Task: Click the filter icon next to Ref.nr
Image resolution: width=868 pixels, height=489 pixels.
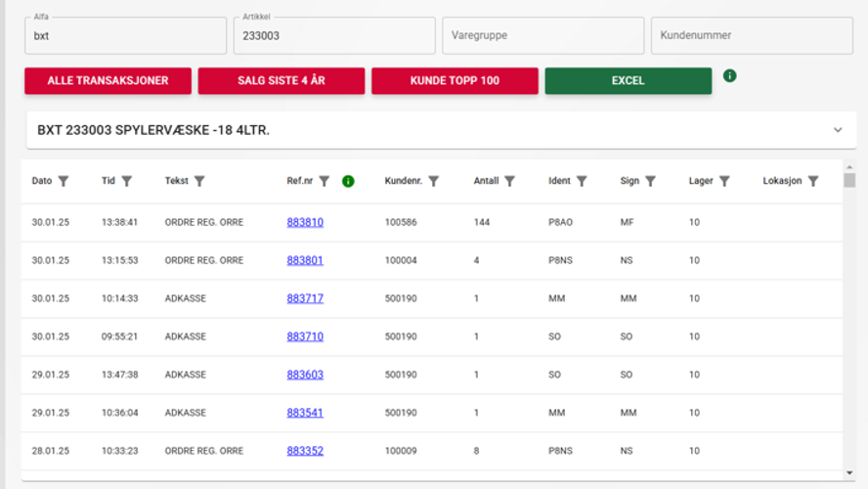Action: coord(325,181)
